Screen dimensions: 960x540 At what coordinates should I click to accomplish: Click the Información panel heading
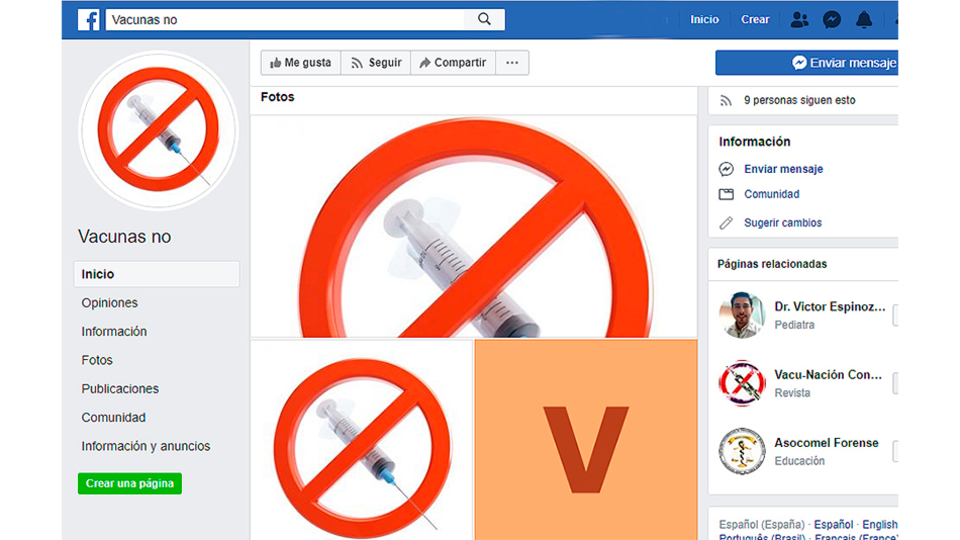754,141
